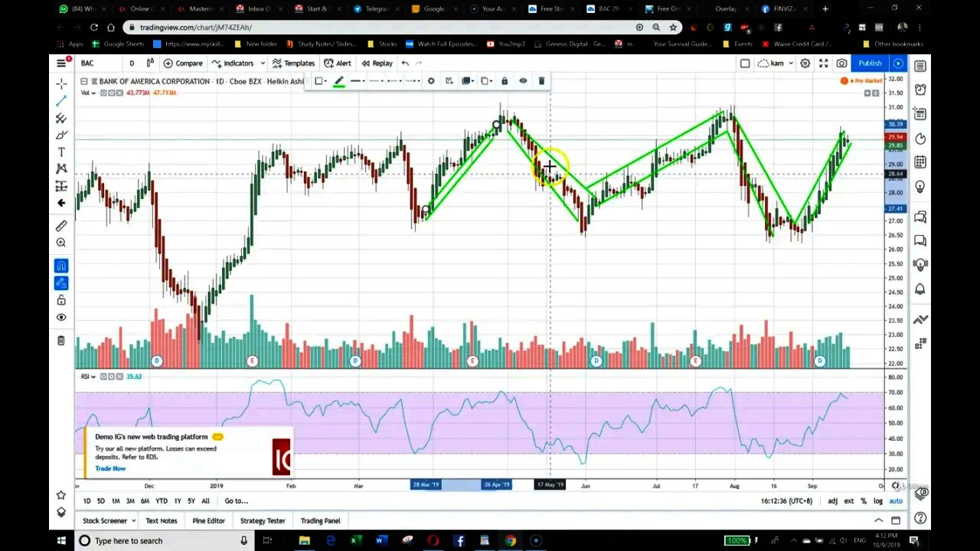Open the economic calendar panel

point(920,162)
